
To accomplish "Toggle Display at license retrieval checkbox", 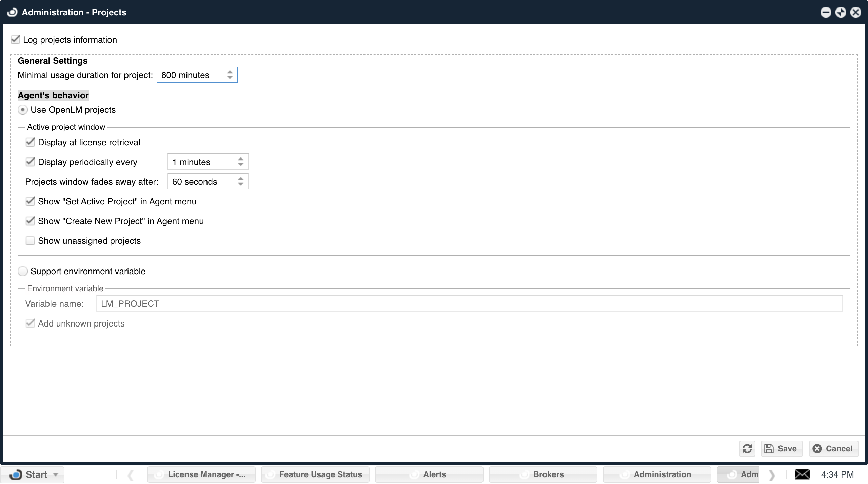I will pos(30,142).
